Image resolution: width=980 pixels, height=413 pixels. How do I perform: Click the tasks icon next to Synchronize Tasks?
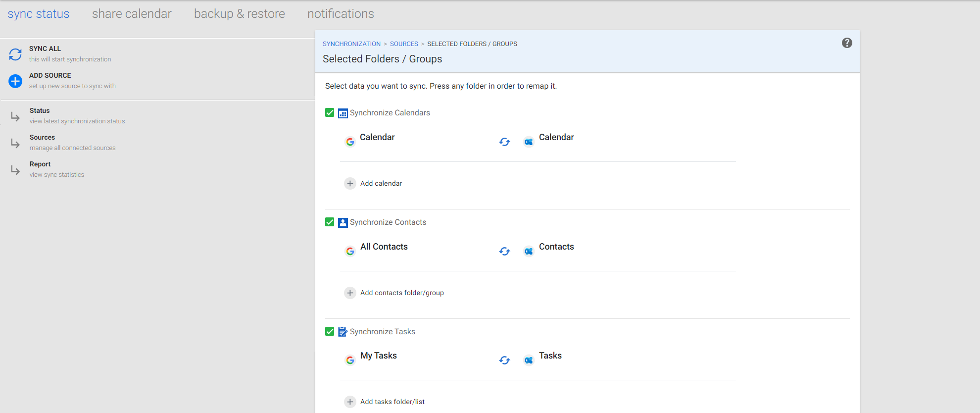click(x=343, y=332)
